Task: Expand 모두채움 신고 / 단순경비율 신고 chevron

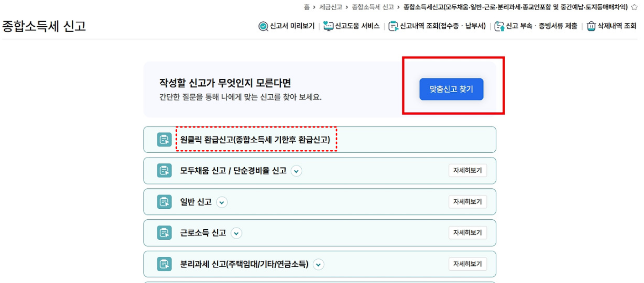Action: click(297, 171)
